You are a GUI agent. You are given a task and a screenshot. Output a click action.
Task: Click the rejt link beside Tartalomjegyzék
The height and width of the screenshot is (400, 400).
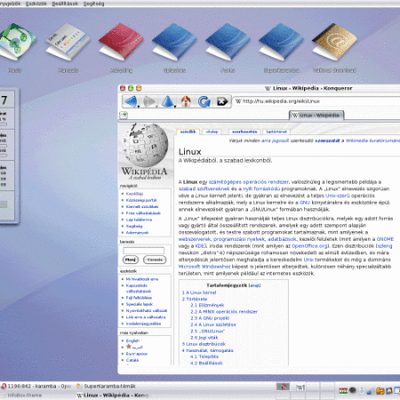pyautogui.click(x=255, y=285)
